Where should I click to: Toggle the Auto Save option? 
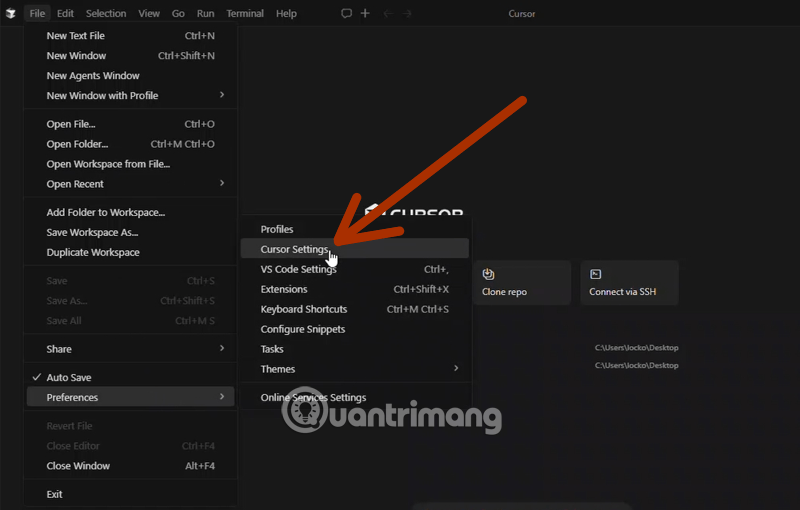[68, 377]
